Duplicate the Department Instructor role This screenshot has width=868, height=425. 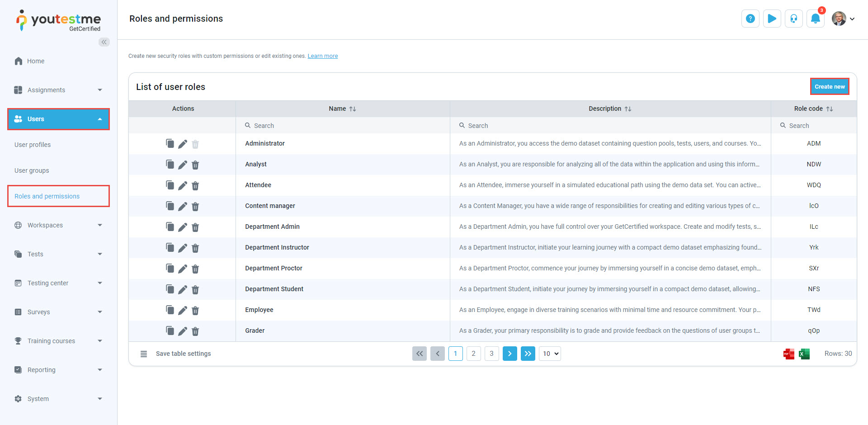coord(170,248)
